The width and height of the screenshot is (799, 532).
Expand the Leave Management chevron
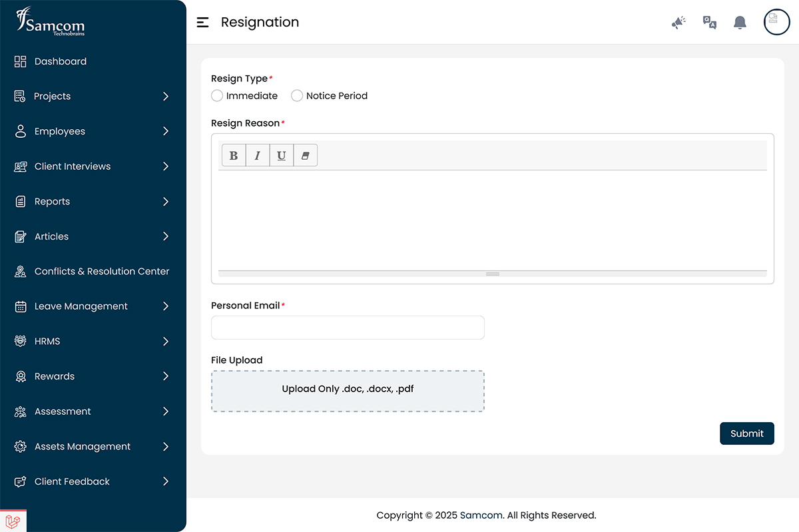166,306
